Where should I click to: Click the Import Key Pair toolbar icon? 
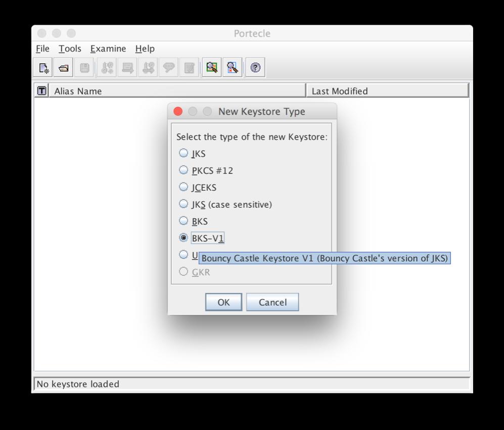click(148, 68)
